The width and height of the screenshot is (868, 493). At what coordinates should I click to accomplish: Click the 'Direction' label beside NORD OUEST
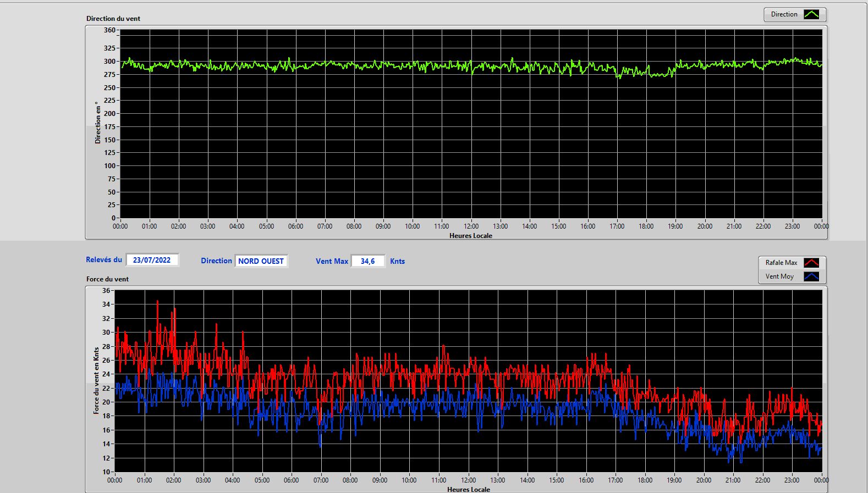tap(216, 261)
